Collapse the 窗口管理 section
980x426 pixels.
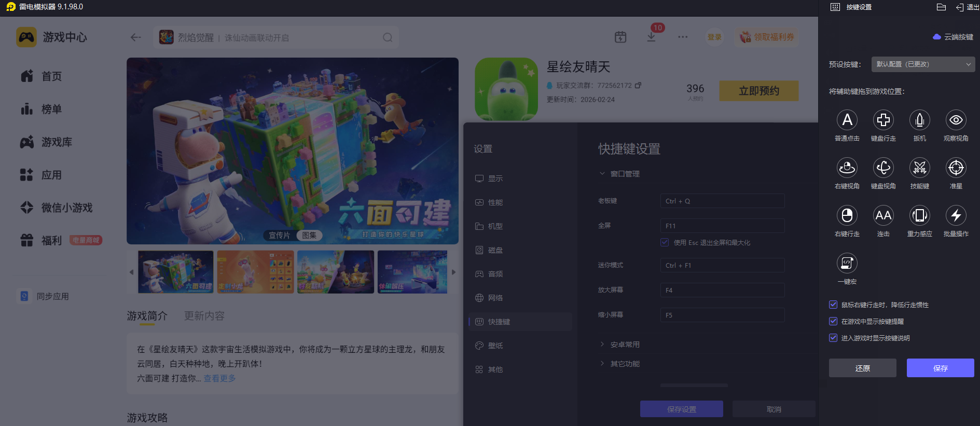coord(619,174)
